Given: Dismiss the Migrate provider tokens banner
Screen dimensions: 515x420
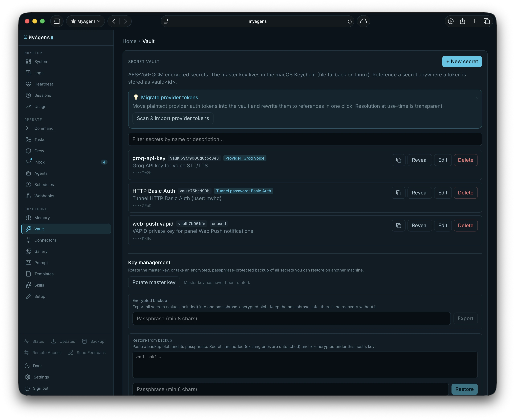Looking at the screenshot, I should pos(476,98).
